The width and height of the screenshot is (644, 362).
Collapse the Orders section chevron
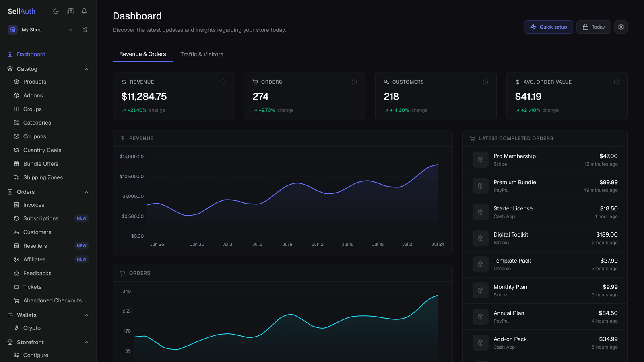click(x=87, y=192)
